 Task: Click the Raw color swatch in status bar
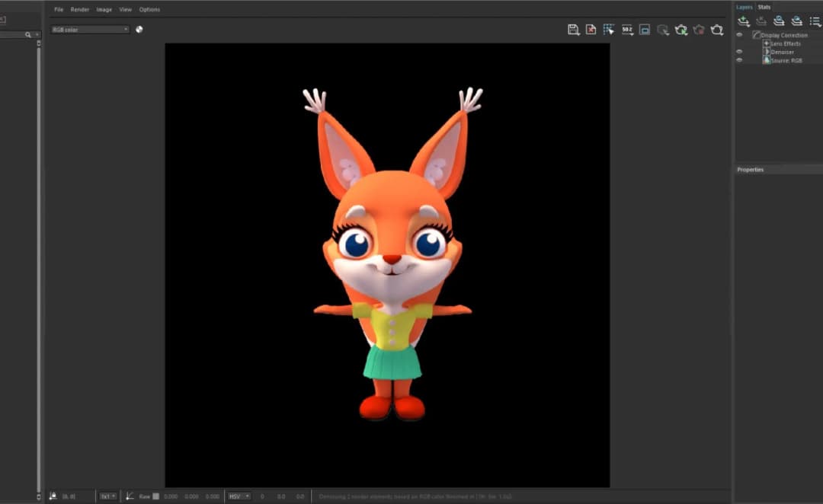[156, 496]
